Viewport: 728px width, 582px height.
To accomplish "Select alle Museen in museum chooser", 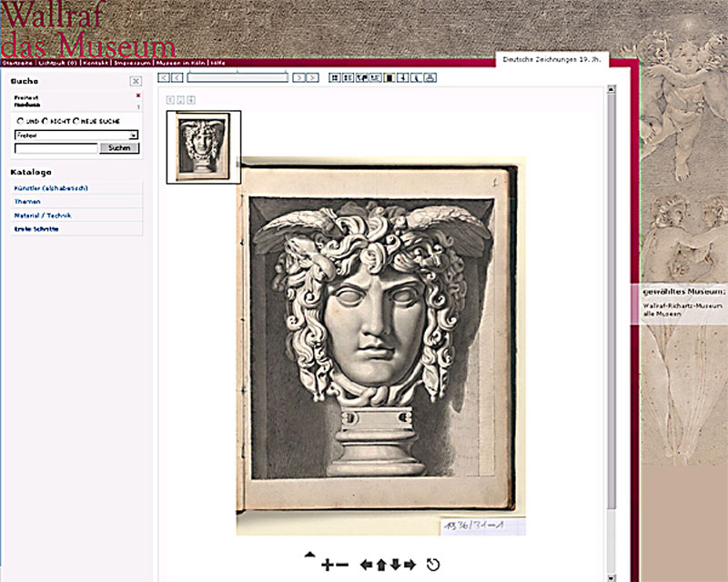I will coord(662,315).
